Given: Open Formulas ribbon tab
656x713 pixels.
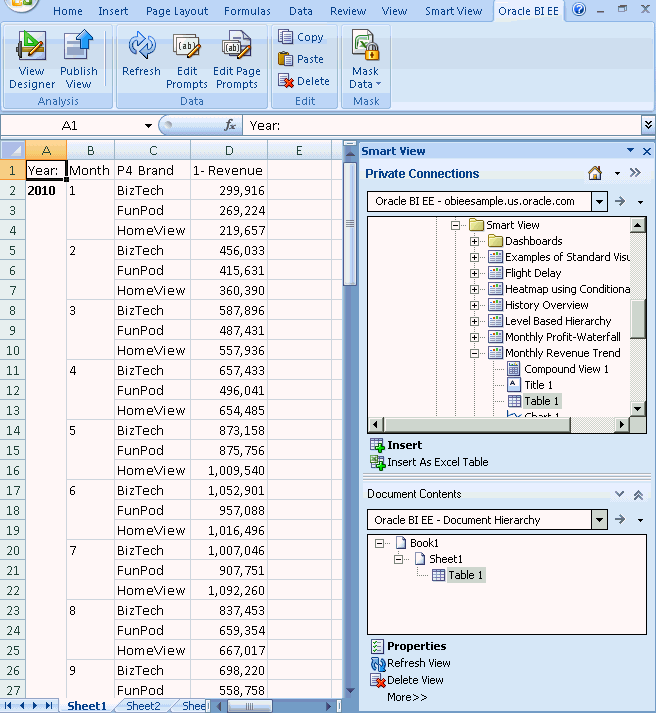Looking at the screenshot, I should click(x=247, y=11).
